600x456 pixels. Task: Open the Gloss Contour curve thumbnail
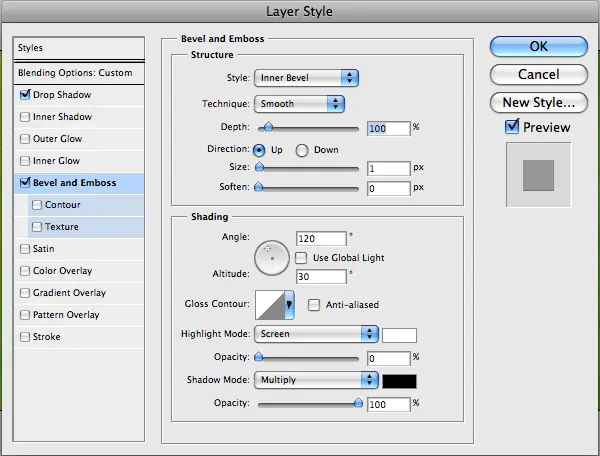pos(270,304)
